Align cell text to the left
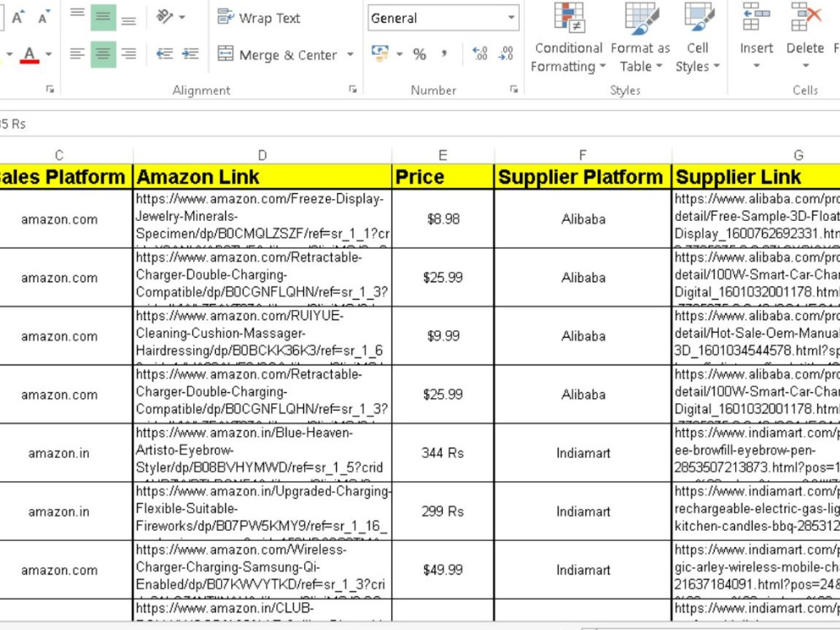The width and height of the screenshot is (840, 630). (77, 54)
